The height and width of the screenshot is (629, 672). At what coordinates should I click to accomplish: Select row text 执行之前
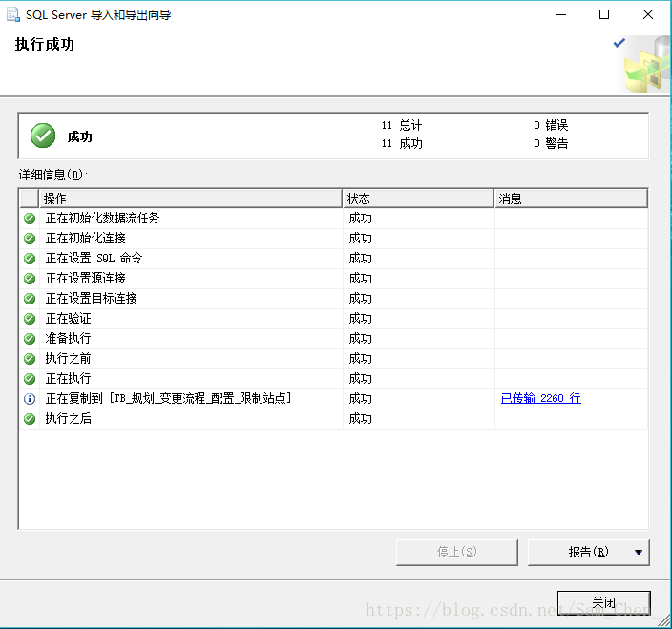[68, 358]
